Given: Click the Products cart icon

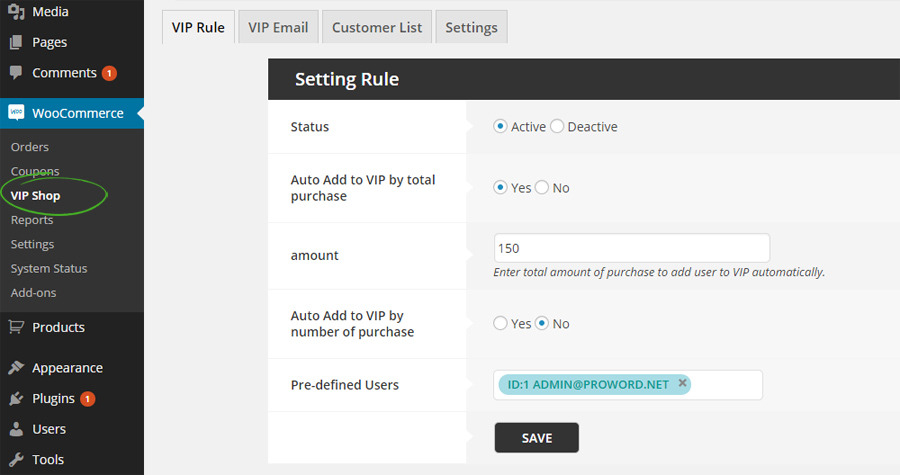Looking at the screenshot, I should (16, 327).
